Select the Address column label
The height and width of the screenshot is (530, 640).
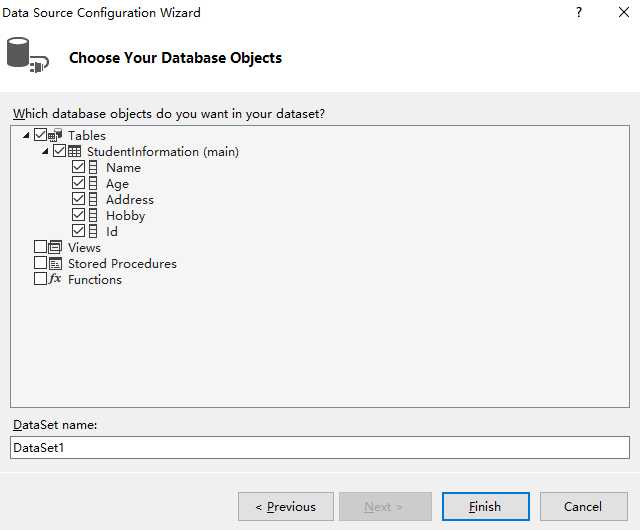point(130,200)
